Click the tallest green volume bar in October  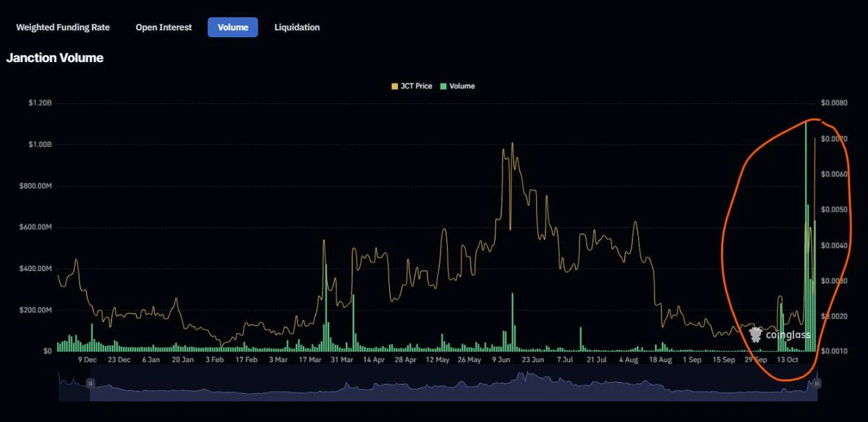(x=805, y=236)
